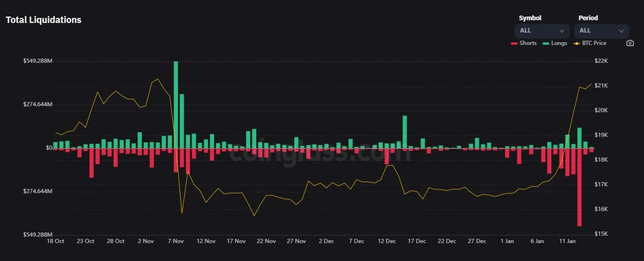Click the 7 Dec date label
644x261 pixels.
pyautogui.click(x=357, y=241)
